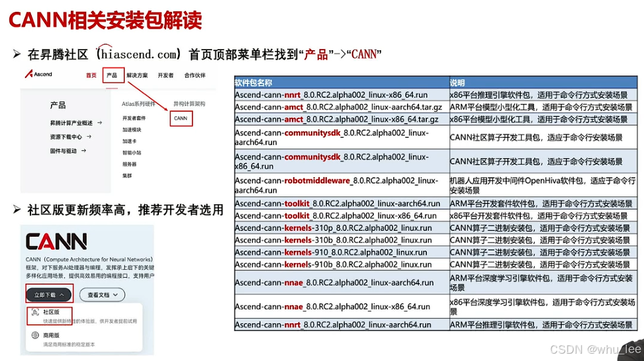The width and height of the screenshot is (644, 361).
Task: Select kernels-310p linux.run package cell
Action: tap(342, 227)
